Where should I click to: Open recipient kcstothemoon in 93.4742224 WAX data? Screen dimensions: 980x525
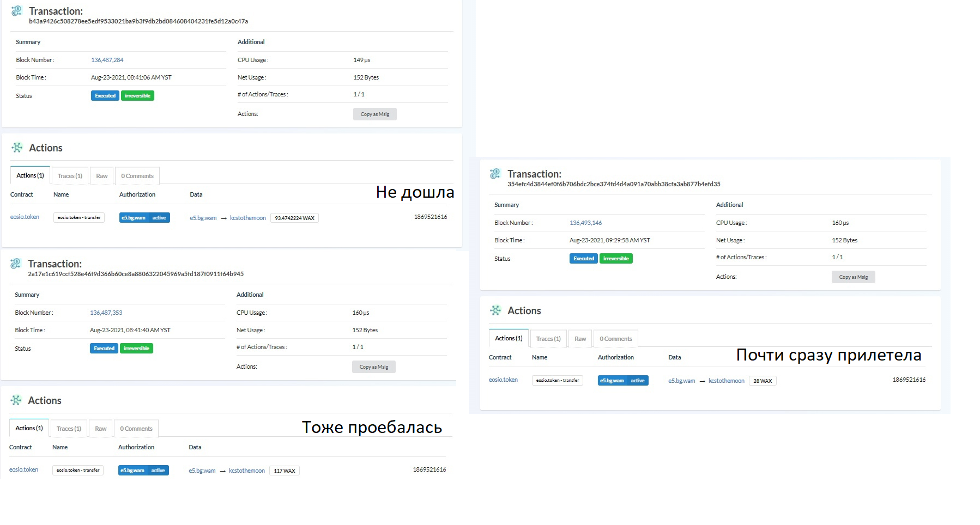click(x=248, y=218)
